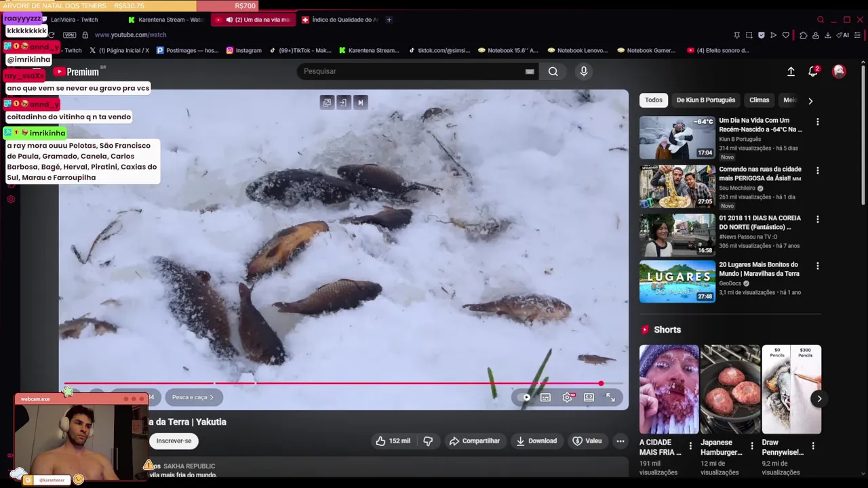Open options menu for recém-nascido video
868x488 pixels.
(817, 122)
